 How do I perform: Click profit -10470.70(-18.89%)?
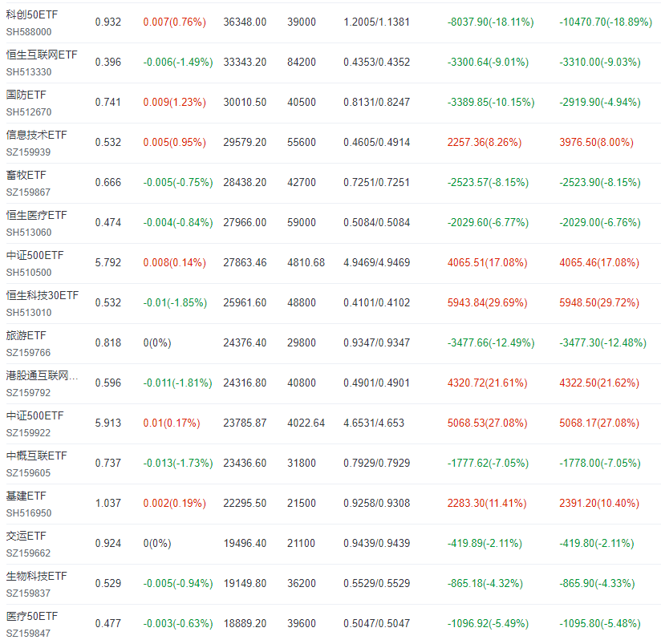tap(606, 22)
